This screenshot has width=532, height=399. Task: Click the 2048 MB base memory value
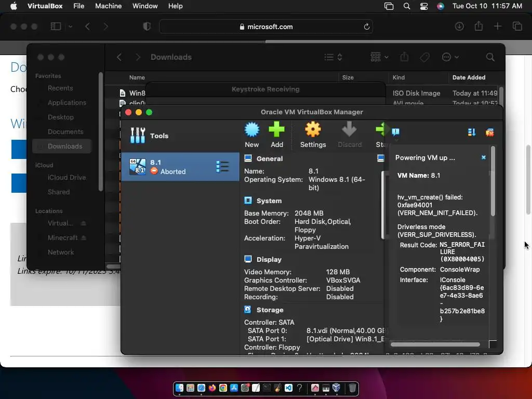click(309, 213)
